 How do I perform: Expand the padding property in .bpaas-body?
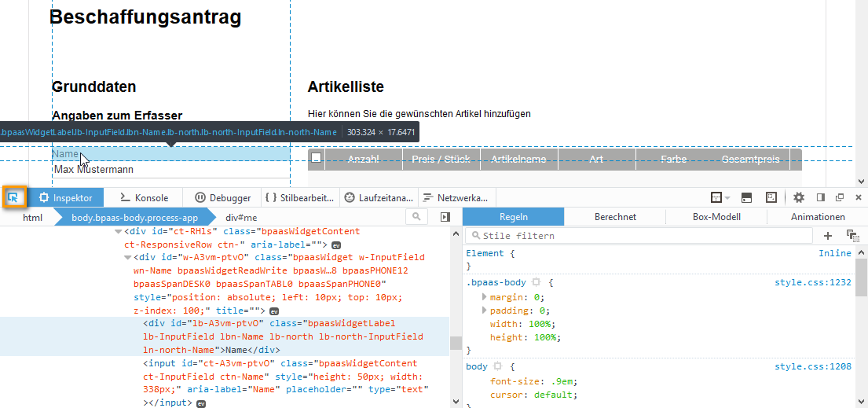[x=485, y=311]
